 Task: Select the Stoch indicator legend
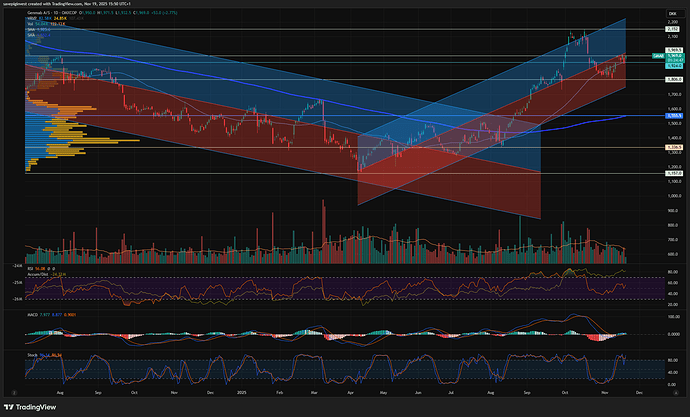(33, 353)
